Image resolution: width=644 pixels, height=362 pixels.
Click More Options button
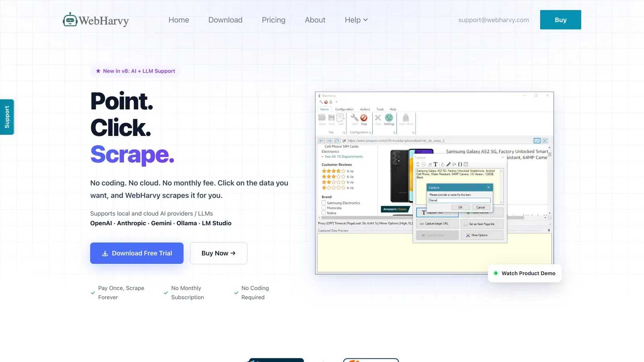(482, 235)
